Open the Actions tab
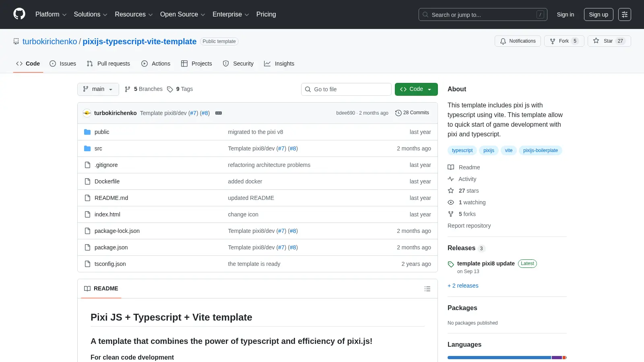 pyautogui.click(x=156, y=64)
